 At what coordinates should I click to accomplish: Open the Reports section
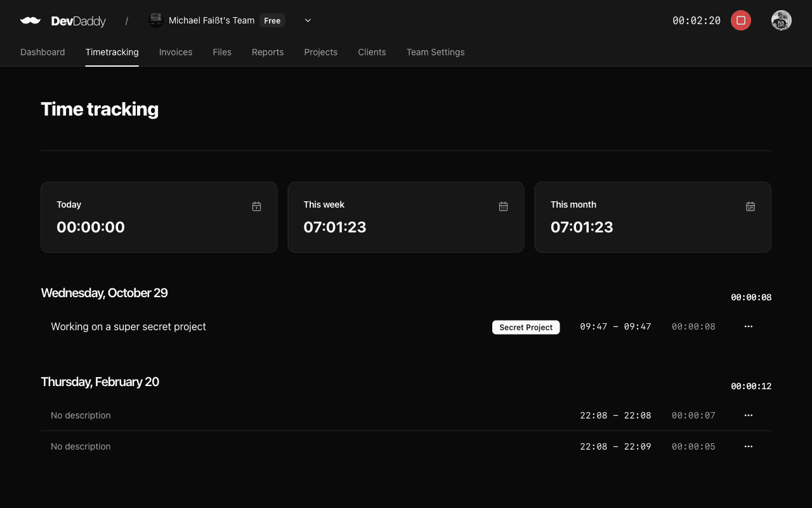268,52
